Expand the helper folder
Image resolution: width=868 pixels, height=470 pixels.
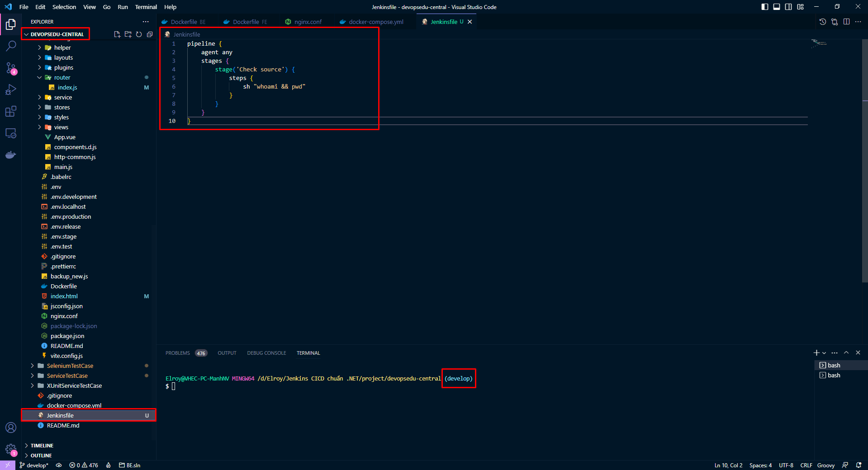pos(62,47)
